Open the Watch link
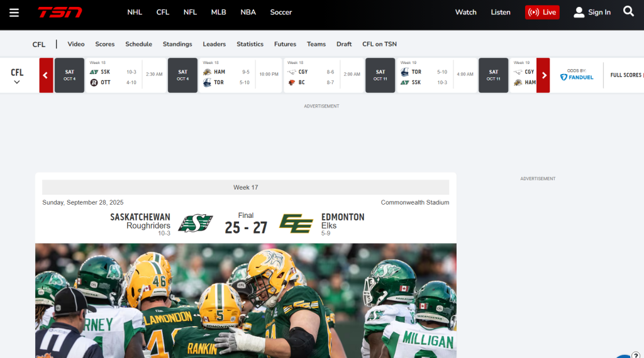644x358 pixels. 466,13
